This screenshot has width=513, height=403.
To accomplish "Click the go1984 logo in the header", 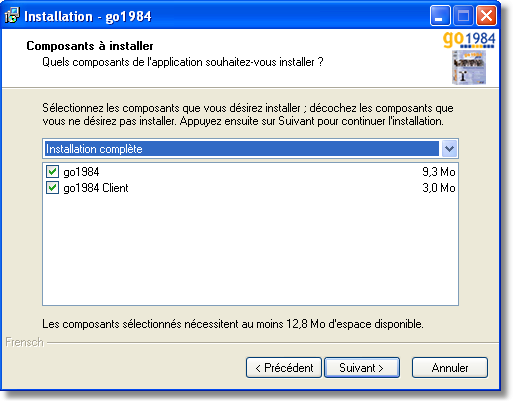I will (x=469, y=40).
